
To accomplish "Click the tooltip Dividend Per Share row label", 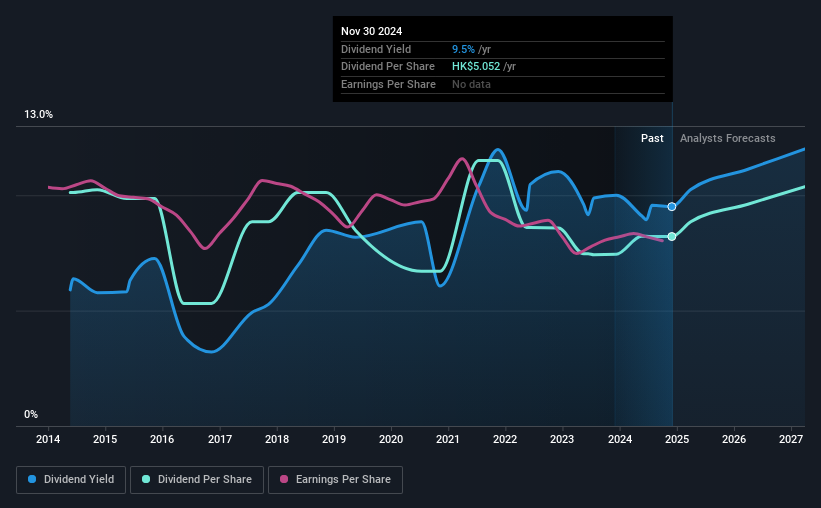I will [387, 67].
